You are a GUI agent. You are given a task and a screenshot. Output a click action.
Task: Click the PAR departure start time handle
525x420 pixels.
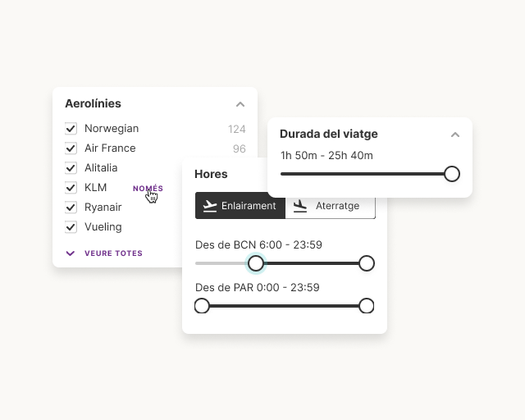[202, 306]
